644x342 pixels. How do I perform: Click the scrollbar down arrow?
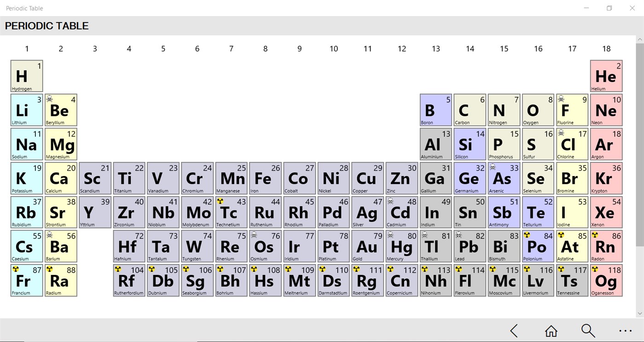coord(641,313)
